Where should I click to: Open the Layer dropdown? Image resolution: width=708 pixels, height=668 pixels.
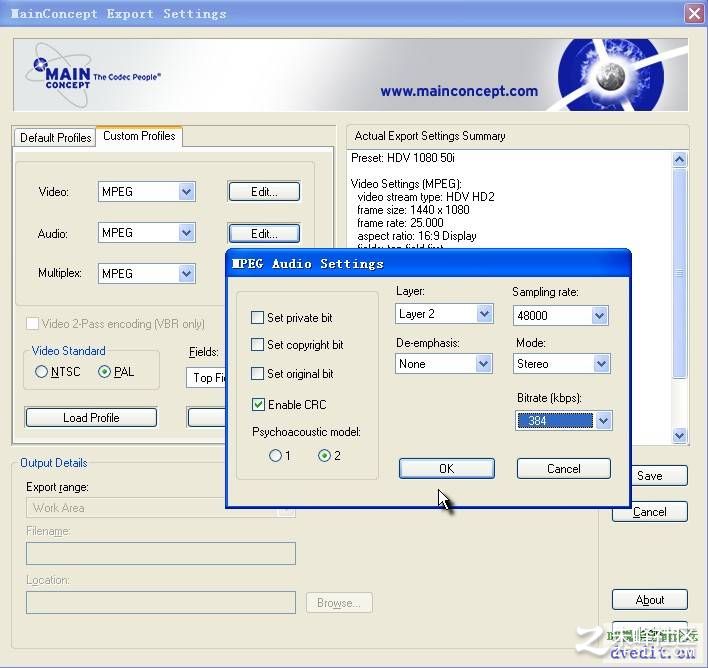[x=484, y=313]
